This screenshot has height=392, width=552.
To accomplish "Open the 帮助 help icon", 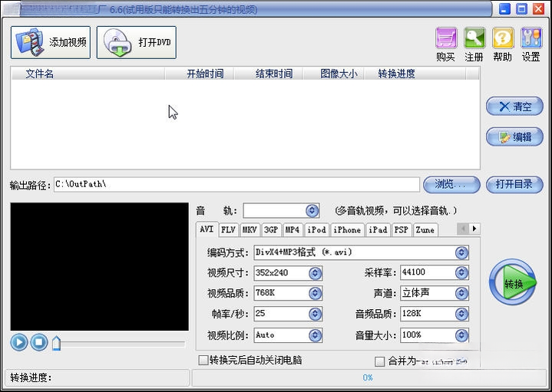I will point(503,38).
